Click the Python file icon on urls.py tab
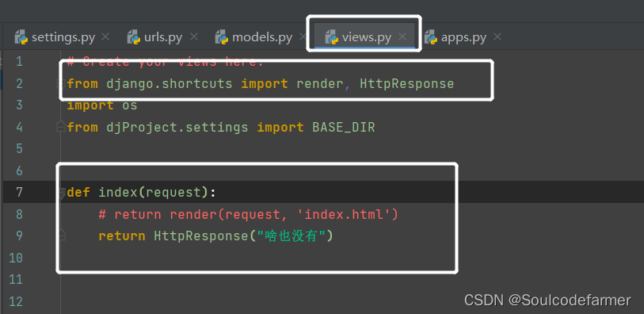 pyautogui.click(x=134, y=37)
